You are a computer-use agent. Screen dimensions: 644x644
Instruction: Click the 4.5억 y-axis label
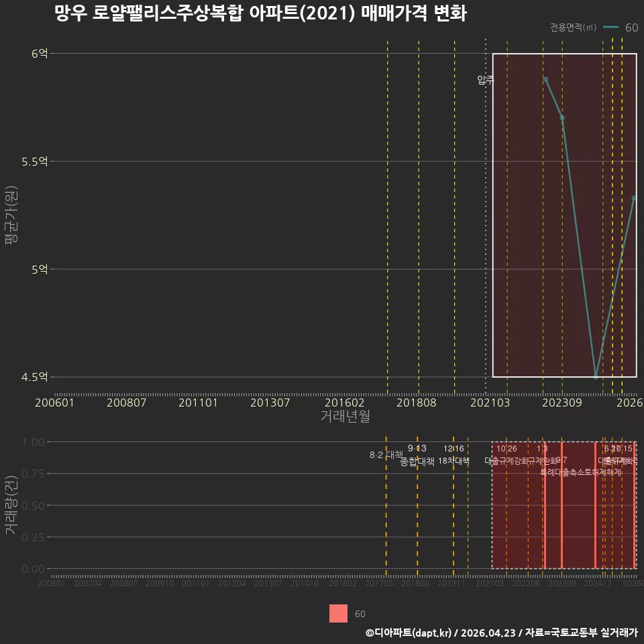coord(34,377)
